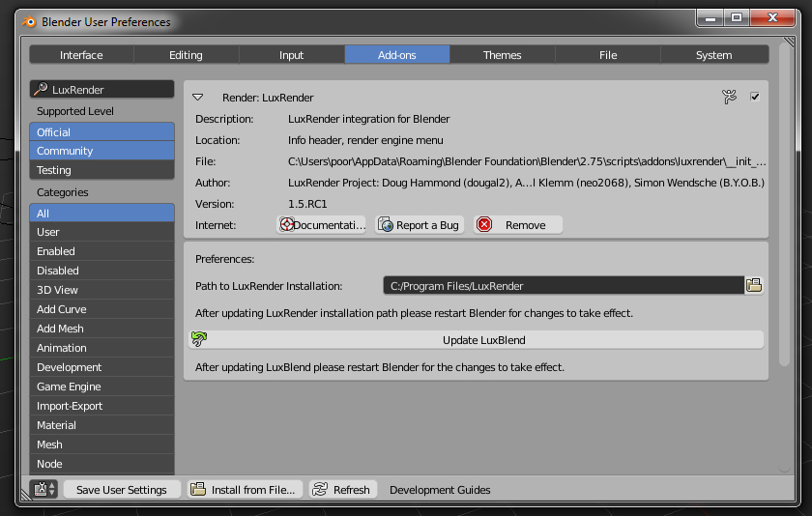Viewport: 812px width, 516px height.
Task: Click the editor type selector icon
Action: click(x=43, y=489)
